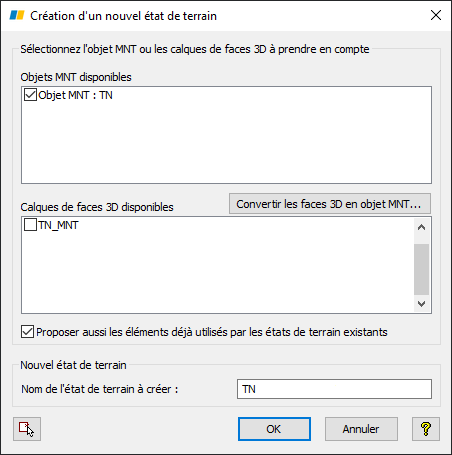This screenshot has width=452, height=455.
Task: Click empty area of Calques de faces 3D list
Action: (x=218, y=273)
